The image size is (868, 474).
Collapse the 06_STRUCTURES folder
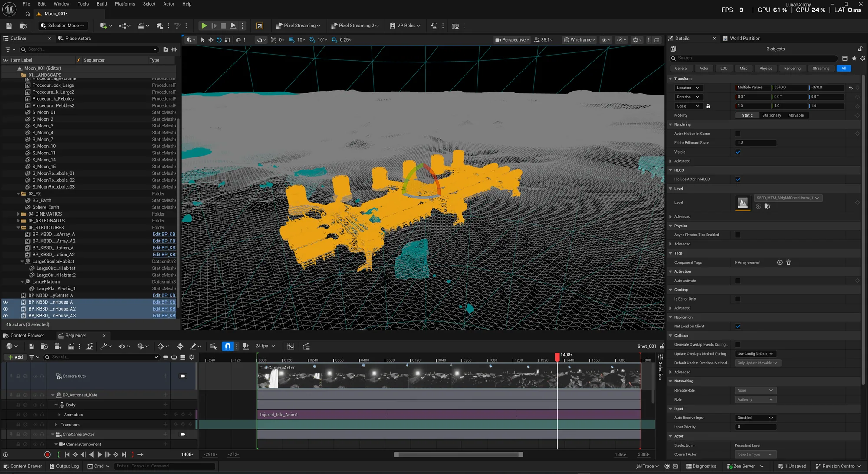19,228
